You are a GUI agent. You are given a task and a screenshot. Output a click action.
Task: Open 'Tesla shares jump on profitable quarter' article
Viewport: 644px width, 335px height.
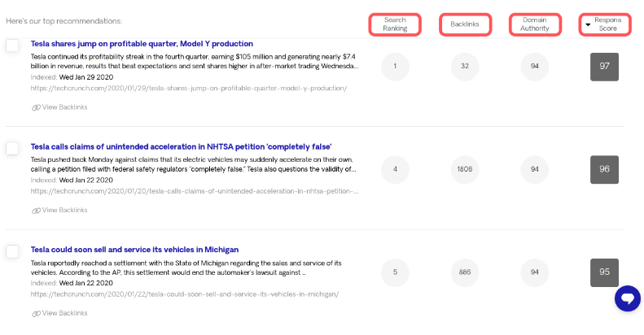coord(142,44)
